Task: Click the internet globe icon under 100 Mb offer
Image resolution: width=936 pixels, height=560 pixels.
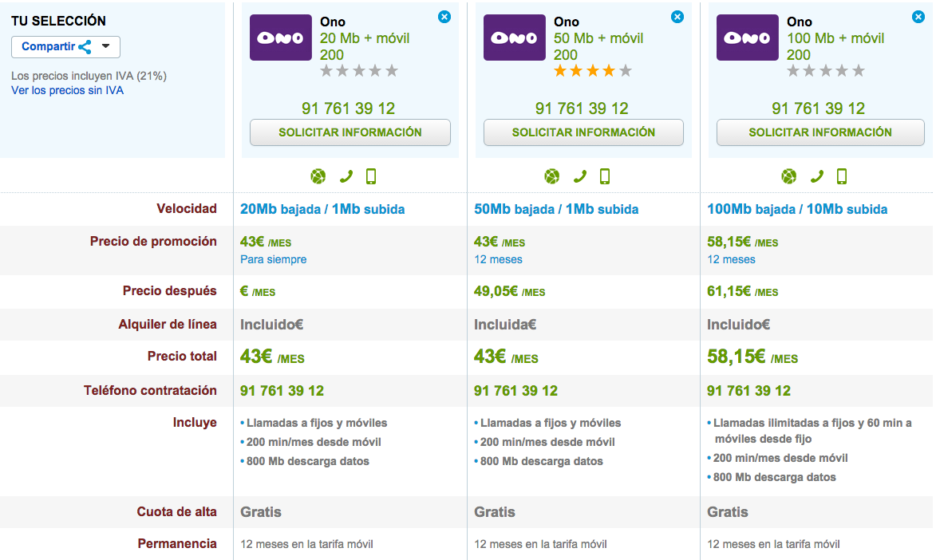Action: click(x=788, y=176)
